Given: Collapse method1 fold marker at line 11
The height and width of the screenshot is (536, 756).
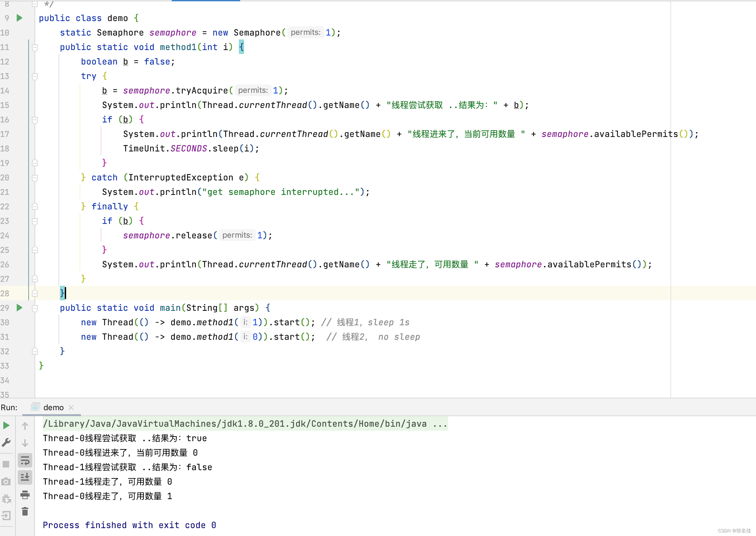Looking at the screenshot, I should click(35, 47).
